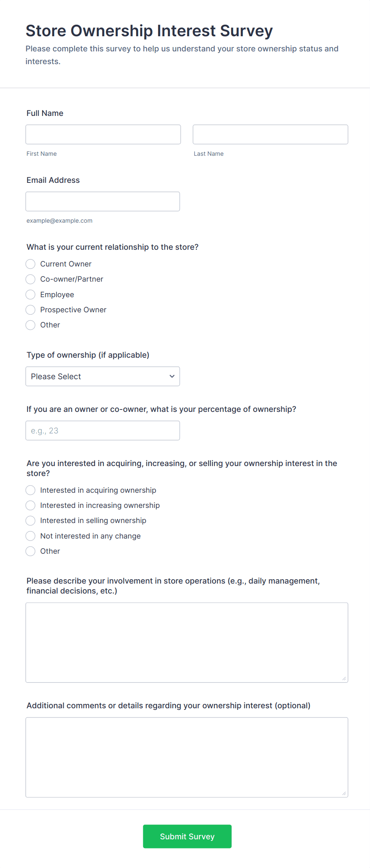370x868 pixels.
Task: Click the Last Name input field
Action: tap(270, 135)
